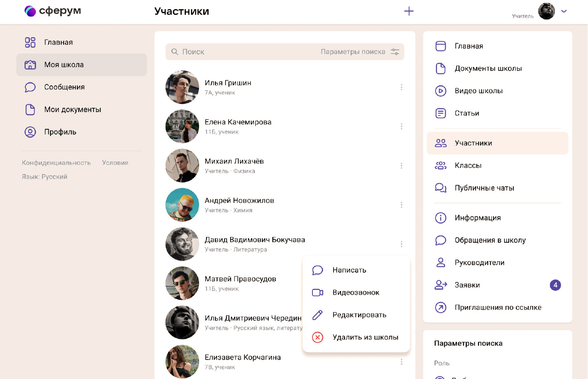Open options menu for Илья Гришин
588x379 pixels.
401,87
